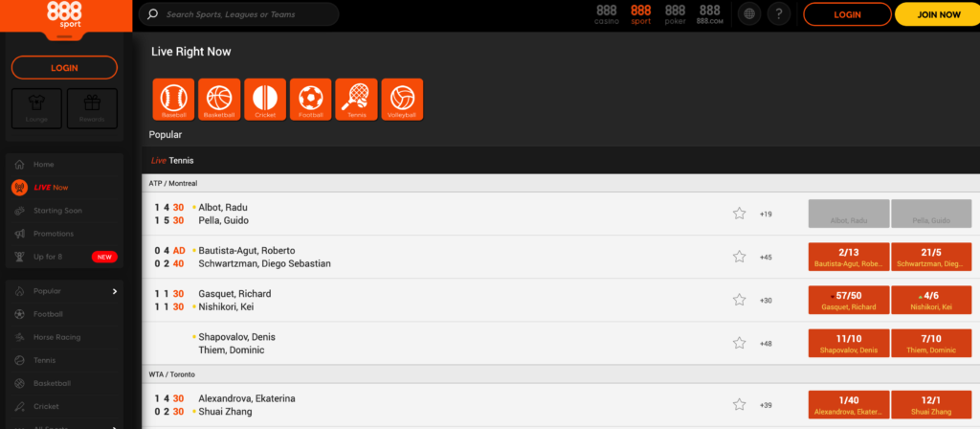Favorite the Gasquet vs Nishikori star

[x=740, y=300]
